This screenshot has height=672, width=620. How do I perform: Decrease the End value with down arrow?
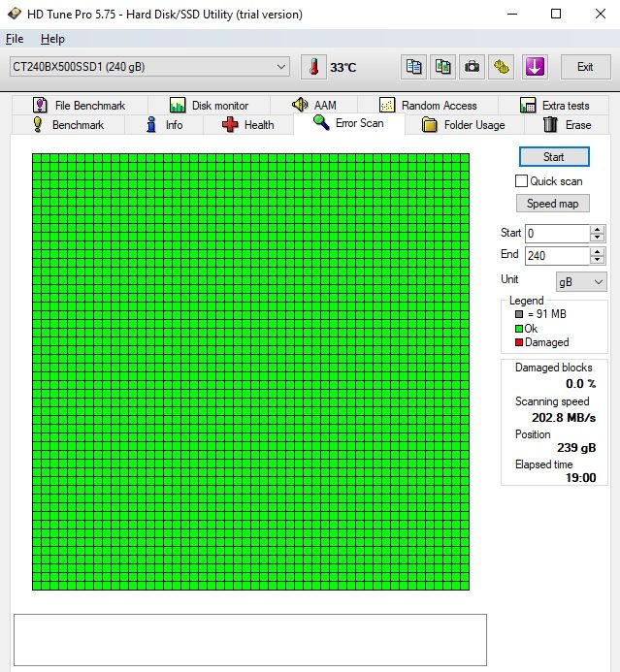[597, 260]
